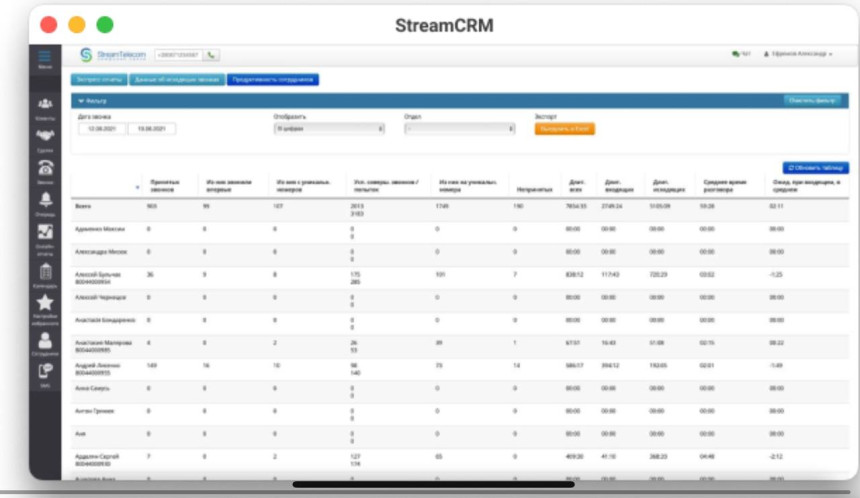Click the Всего row label
This screenshot has height=498, width=860.
83,206
